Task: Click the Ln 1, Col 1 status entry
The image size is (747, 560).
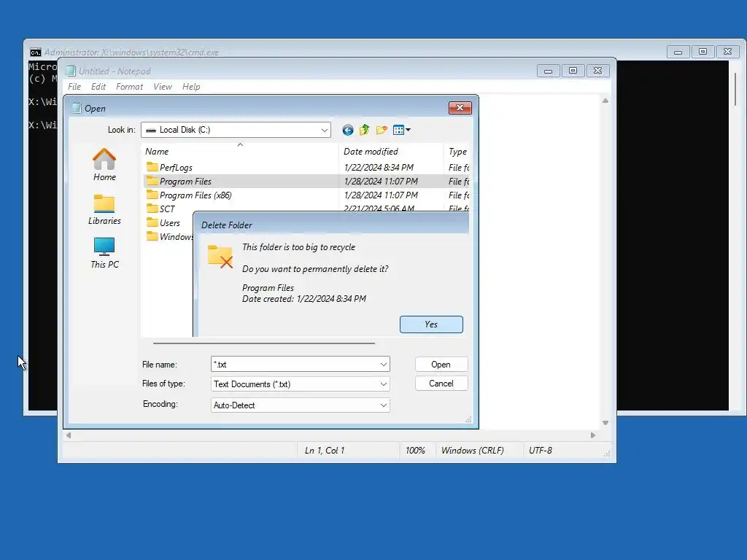Action: tap(325, 451)
